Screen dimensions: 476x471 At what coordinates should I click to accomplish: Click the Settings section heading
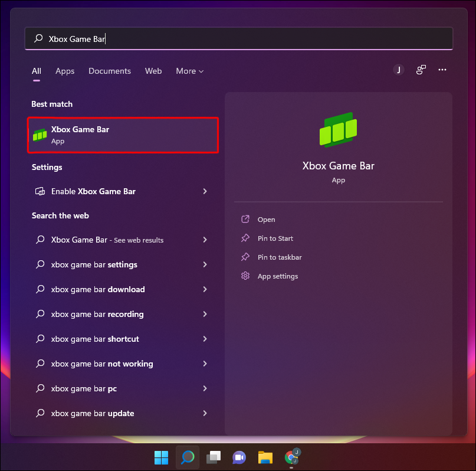tap(47, 167)
